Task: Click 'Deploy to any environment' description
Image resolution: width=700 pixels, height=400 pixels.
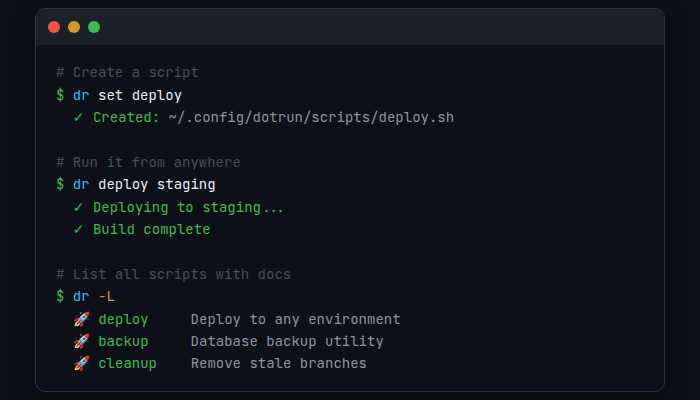Action: 296,319
